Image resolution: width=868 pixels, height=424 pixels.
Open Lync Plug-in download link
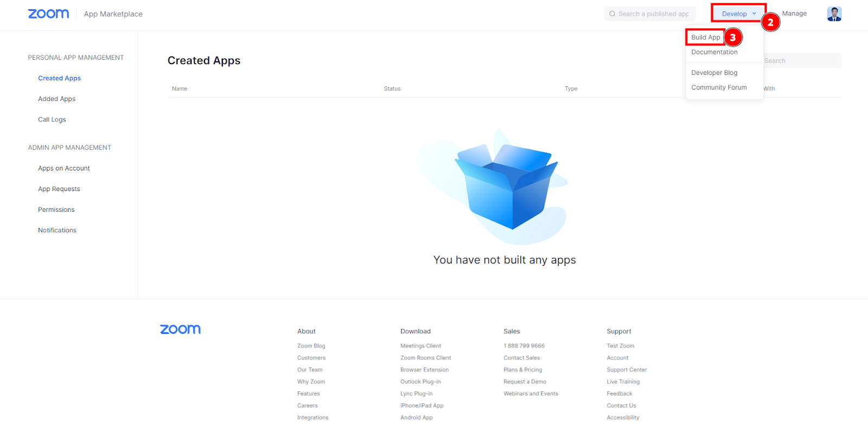416,394
